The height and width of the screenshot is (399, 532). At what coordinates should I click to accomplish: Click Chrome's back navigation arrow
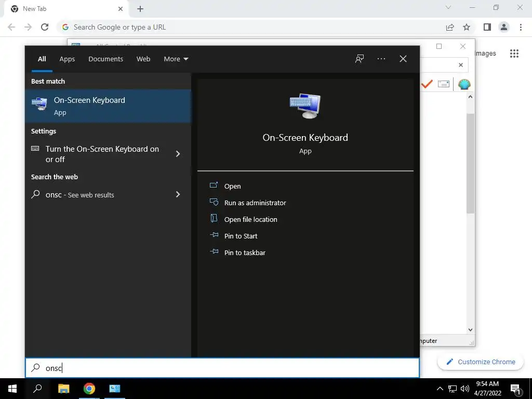click(x=11, y=27)
